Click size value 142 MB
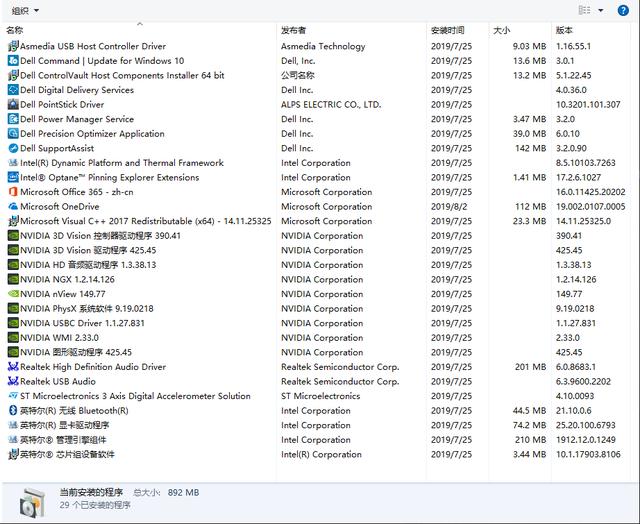This screenshot has width=640, height=524. click(x=531, y=148)
